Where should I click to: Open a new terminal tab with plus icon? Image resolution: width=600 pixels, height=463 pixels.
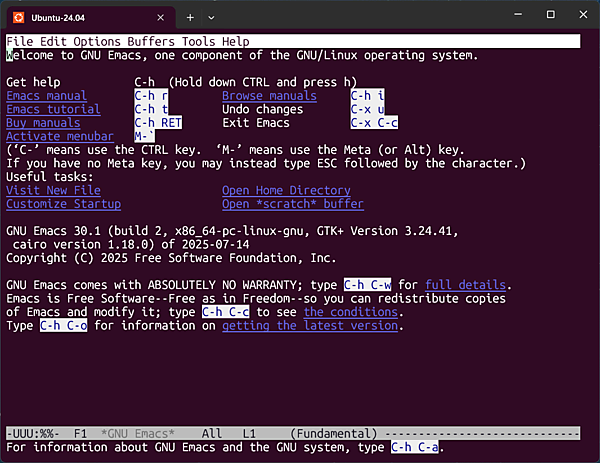[x=190, y=18]
